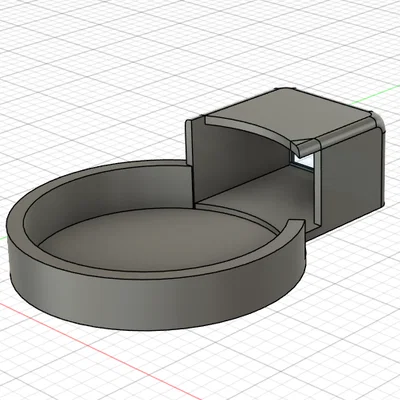Screen dimensions: 400x400
Task: Select the floor face inside the box housing
Action: coord(267,194)
